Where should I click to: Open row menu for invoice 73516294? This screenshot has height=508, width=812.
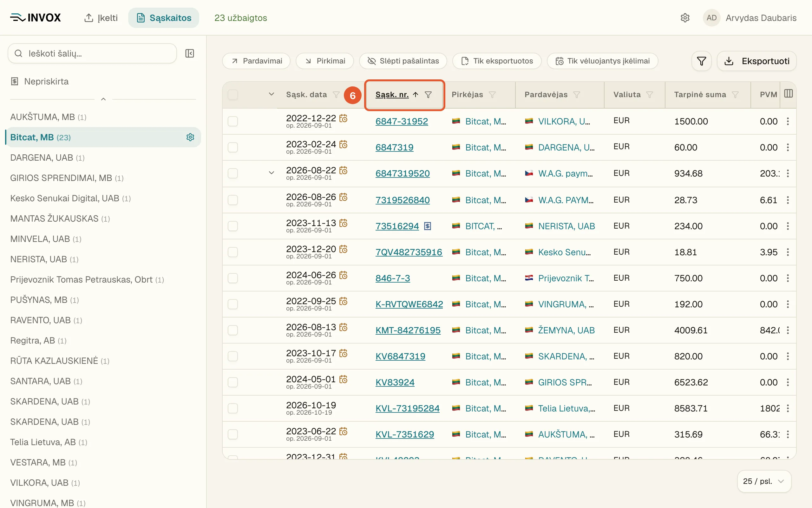(788, 226)
